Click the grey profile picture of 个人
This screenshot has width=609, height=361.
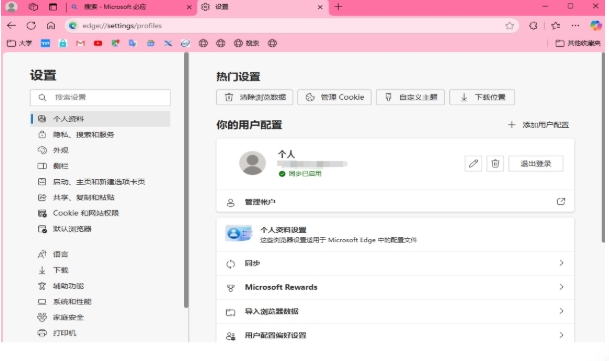click(252, 163)
